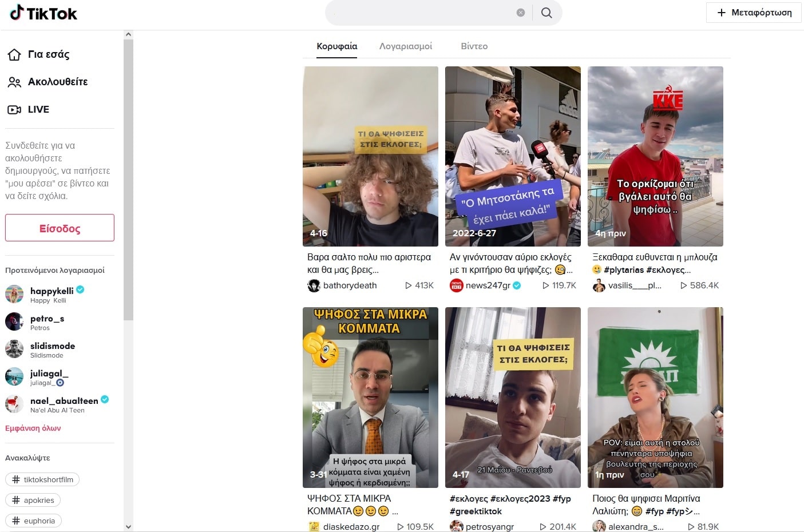Click the news247gr username
Screen dimensions: 804x532
pyautogui.click(x=488, y=285)
